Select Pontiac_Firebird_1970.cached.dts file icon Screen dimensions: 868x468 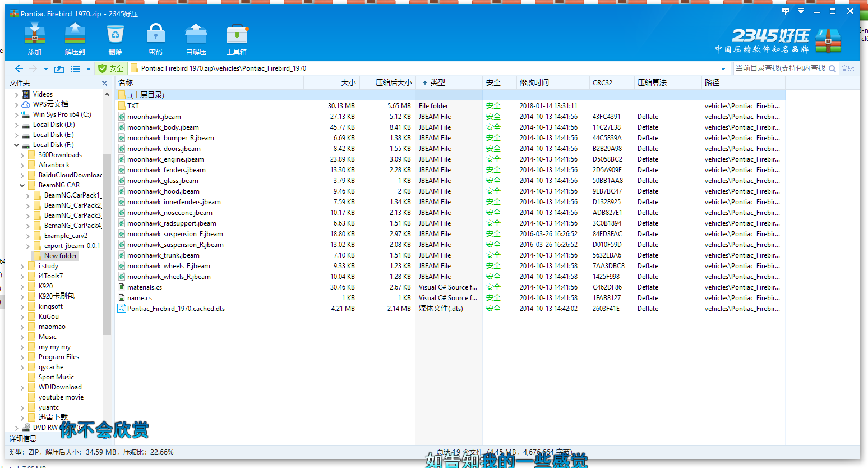click(122, 309)
